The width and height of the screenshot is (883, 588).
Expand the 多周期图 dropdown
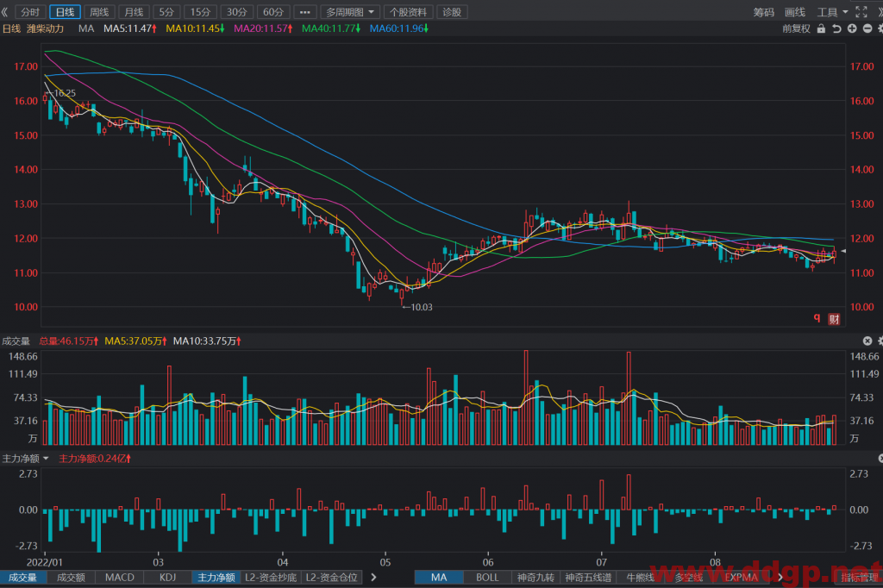(x=350, y=12)
